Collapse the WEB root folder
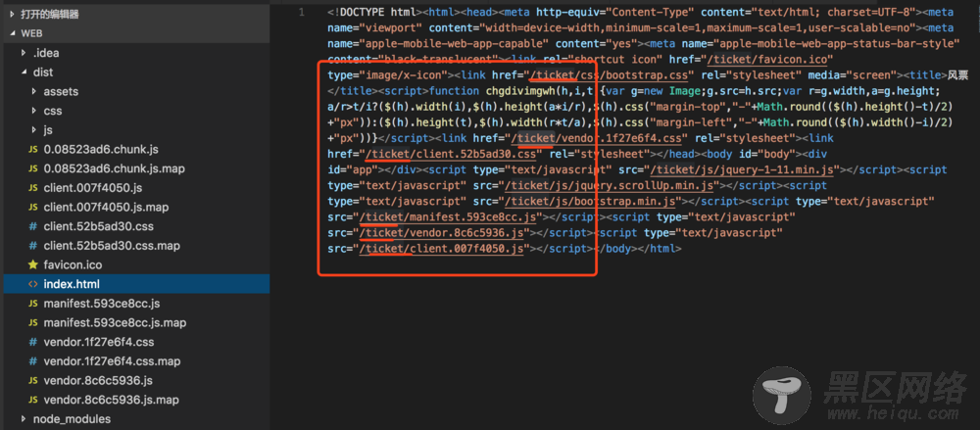The width and height of the screenshot is (980, 430). (12, 33)
